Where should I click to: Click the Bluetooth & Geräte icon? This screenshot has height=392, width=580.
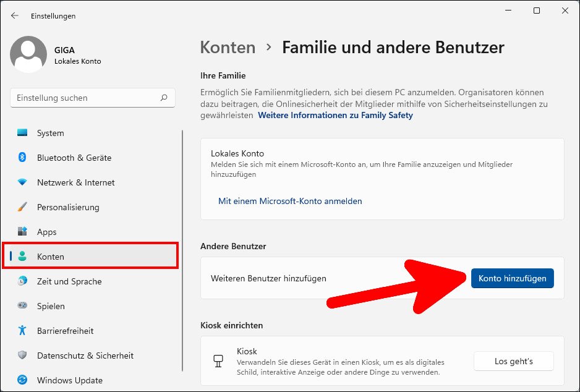(x=22, y=158)
